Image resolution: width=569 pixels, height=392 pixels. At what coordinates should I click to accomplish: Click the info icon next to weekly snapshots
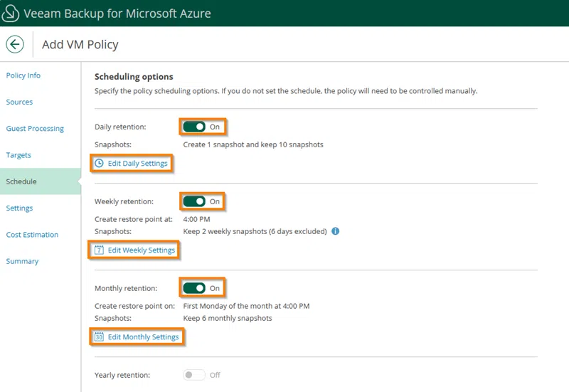click(x=336, y=231)
